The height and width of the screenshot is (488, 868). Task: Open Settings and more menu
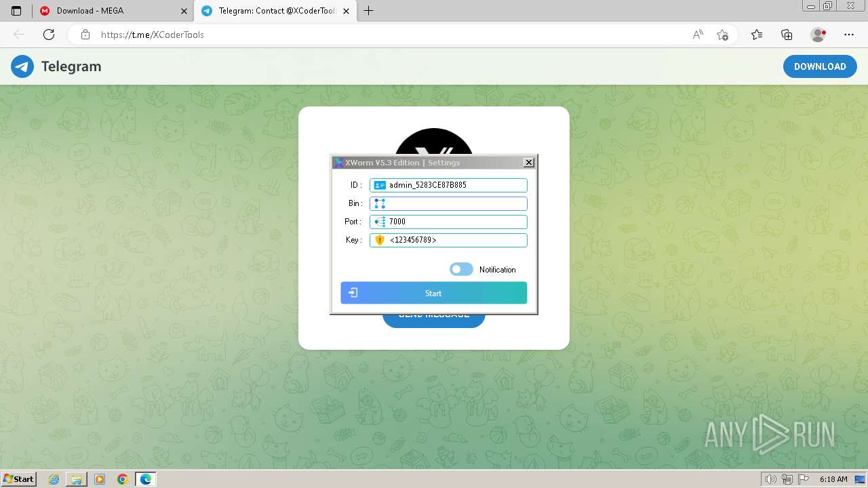849,35
